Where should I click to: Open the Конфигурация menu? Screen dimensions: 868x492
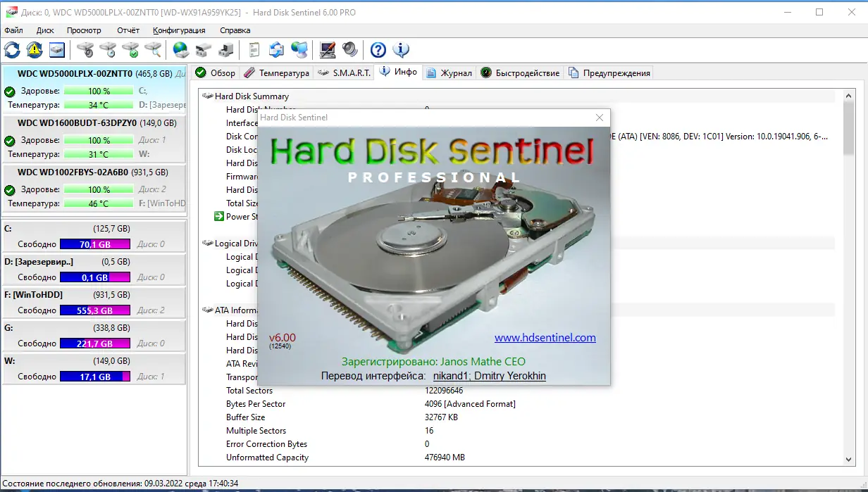tap(179, 30)
